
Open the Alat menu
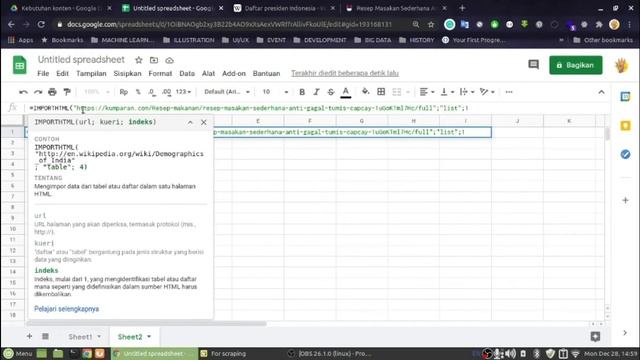click(208, 73)
